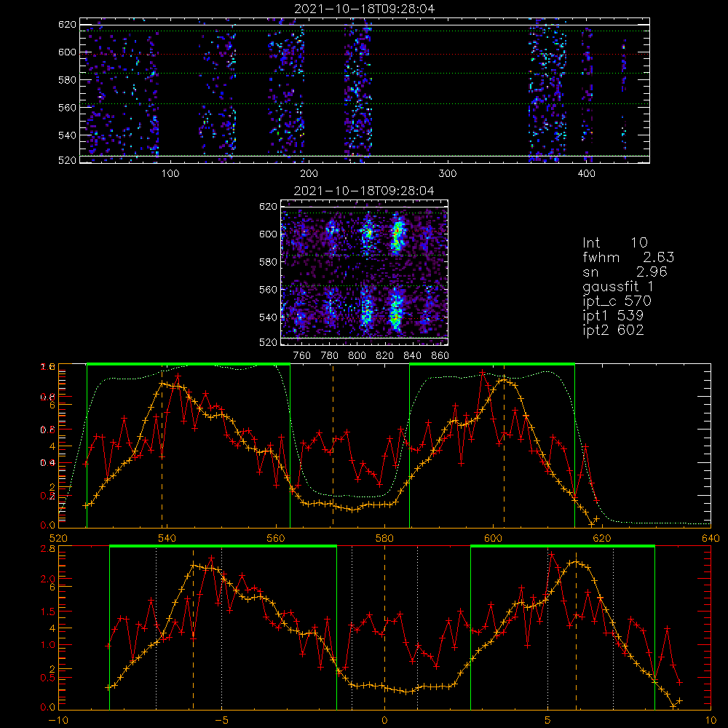Click the right thick green bar atop the third plot

(x=492, y=364)
